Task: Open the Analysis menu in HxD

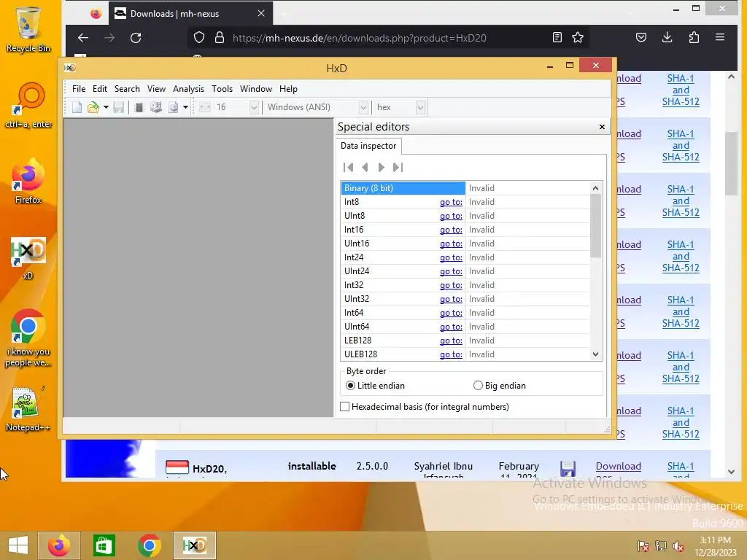Action: coord(188,88)
